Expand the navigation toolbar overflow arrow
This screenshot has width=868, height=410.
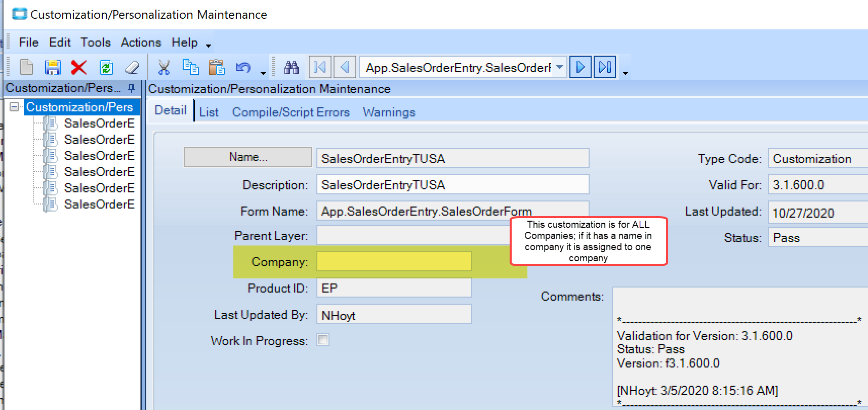(x=626, y=73)
